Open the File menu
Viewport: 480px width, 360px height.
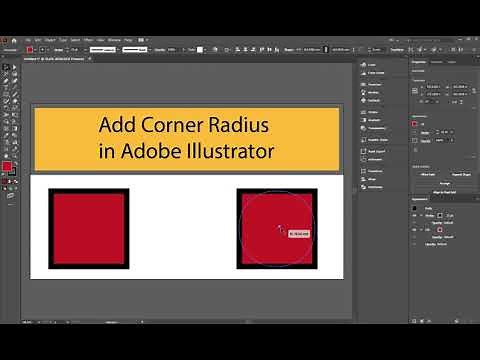28,40
